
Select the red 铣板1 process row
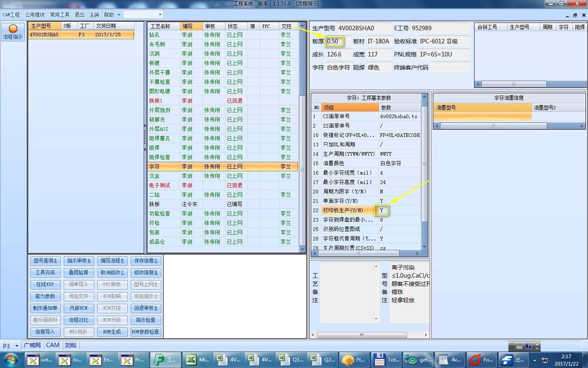[223, 101]
